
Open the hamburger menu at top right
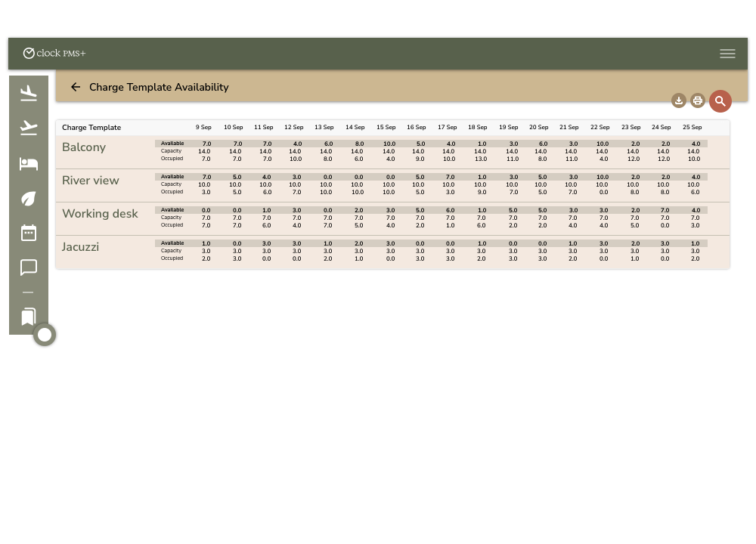pyautogui.click(x=727, y=53)
